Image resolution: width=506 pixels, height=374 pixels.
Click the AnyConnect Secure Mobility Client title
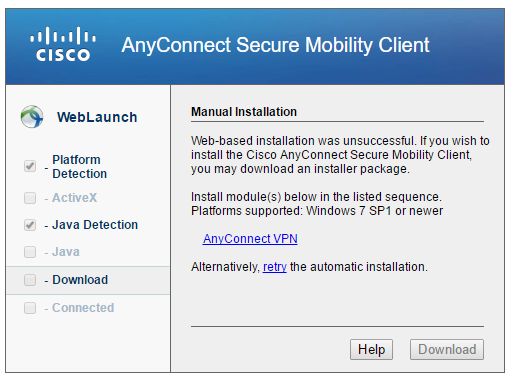coord(275,45)
